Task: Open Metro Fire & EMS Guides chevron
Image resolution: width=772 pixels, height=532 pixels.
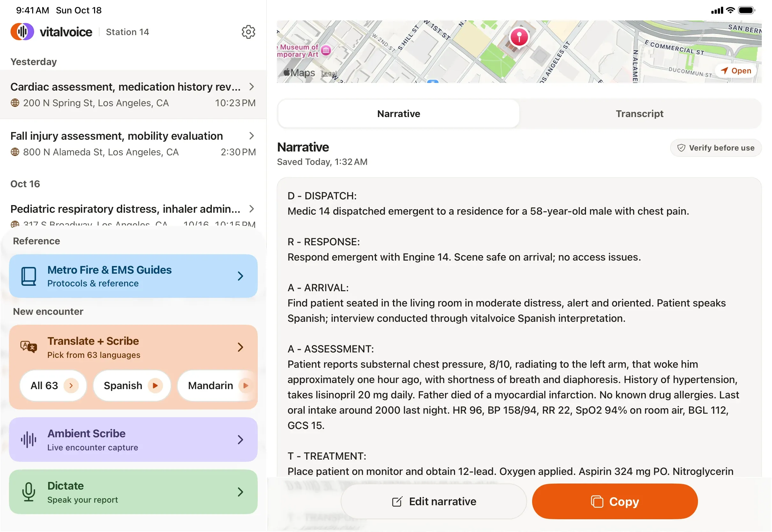Action: click(240, 276)
